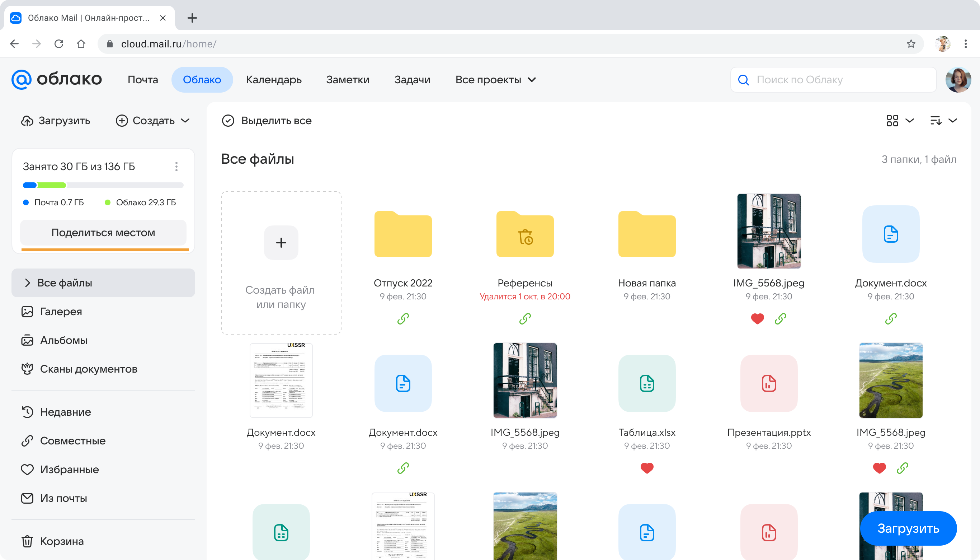980x560 pixels.
Task: Click the share link icon under second-row Документ.docx
Action: click(x=403, y=468)
